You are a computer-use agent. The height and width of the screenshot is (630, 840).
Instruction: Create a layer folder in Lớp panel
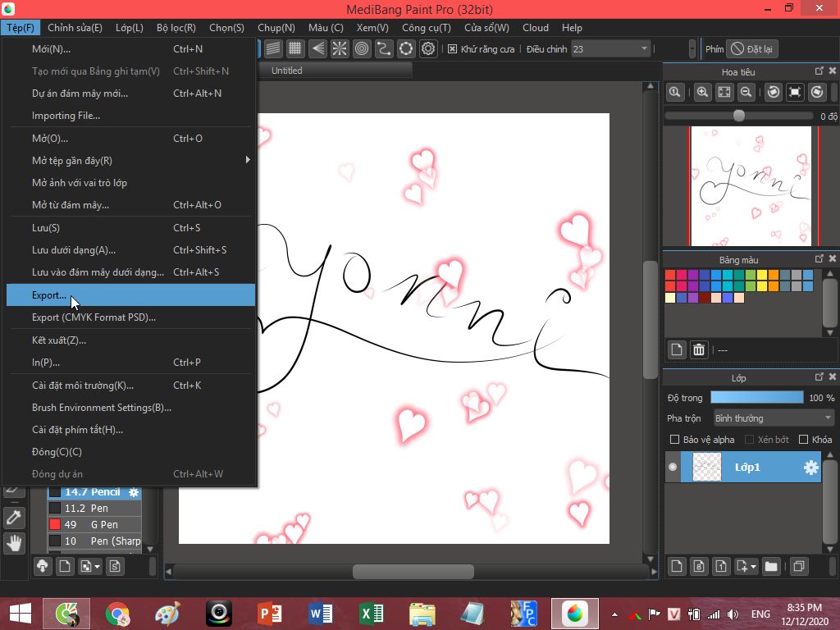point(771,566)
